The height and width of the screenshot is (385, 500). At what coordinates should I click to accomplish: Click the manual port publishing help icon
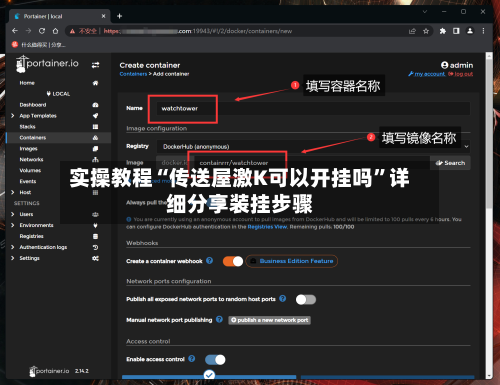(219, 319)
